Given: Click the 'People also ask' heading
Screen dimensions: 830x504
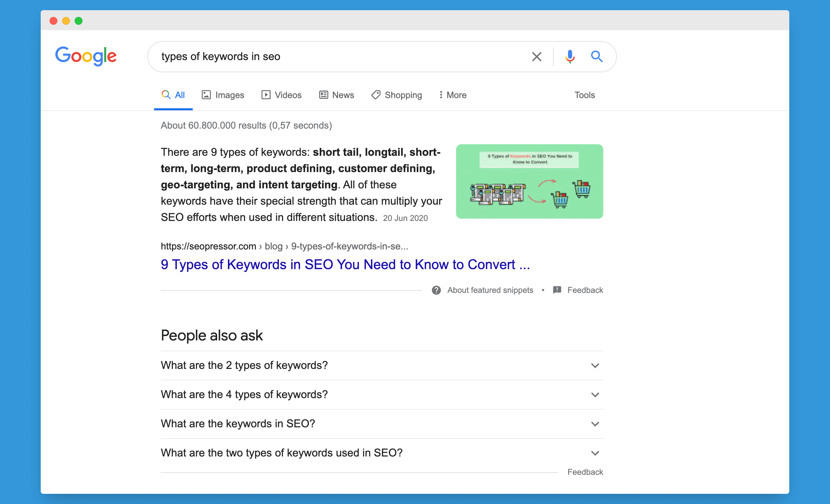Looking at the screenshot, I should pos(212,335).
